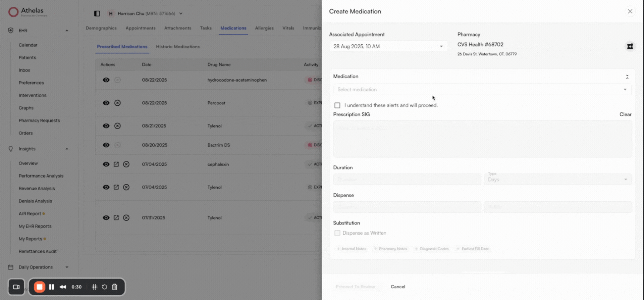Image resolution: width=644 pixels, height=300 pixels.
Task: Pause the screen recording
Action: click(x=51, y=287)
